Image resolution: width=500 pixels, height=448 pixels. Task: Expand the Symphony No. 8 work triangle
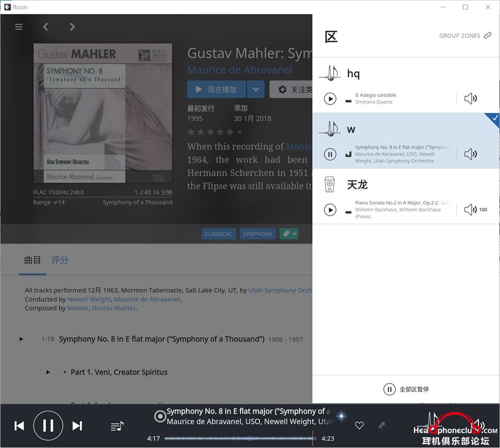click(x=21, y=339)
